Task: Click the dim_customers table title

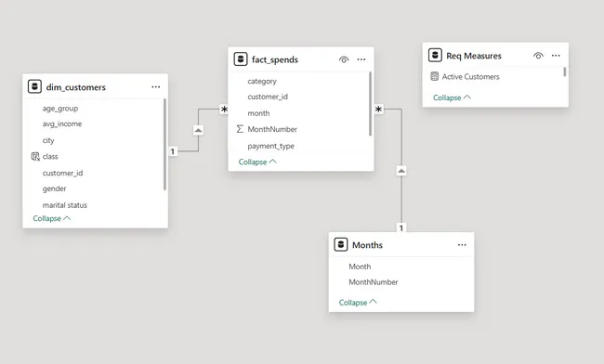Action: point(76,87)
